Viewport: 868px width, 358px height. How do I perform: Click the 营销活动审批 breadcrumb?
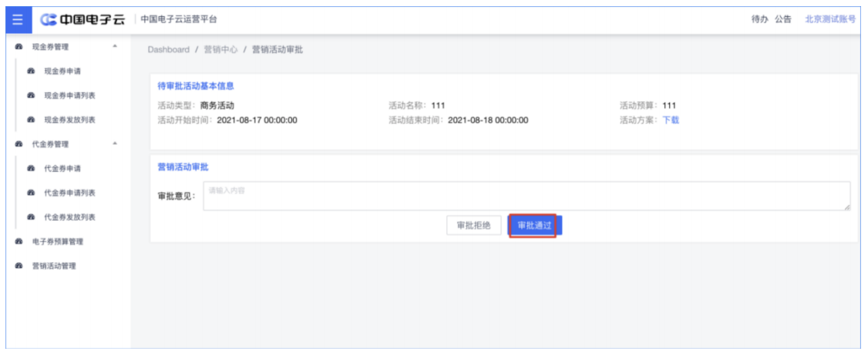tap(278, 50)
